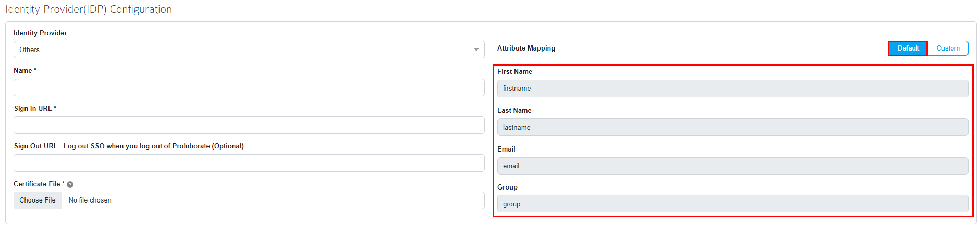
Task: Click the 'First Name' label
Action: click(x=514, y=71)
